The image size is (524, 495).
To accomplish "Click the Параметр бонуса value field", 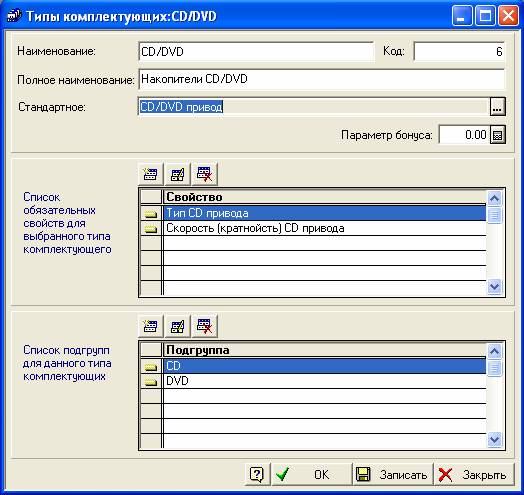I will pos(464,135).
